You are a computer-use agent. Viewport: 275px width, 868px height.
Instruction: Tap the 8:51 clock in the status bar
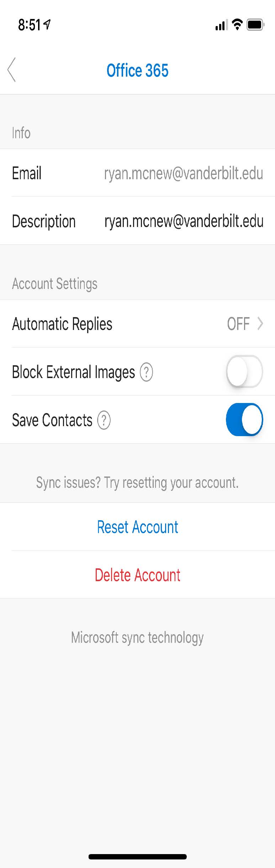pos(30,25)
